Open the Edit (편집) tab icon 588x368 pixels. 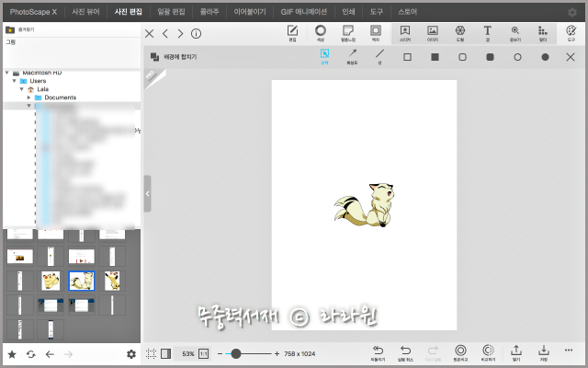point(292,33)
